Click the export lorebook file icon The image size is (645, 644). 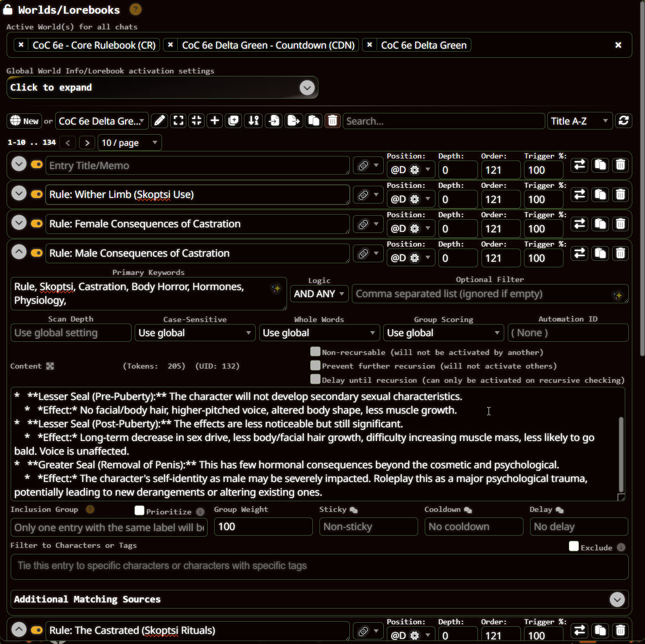click(293, 120)
